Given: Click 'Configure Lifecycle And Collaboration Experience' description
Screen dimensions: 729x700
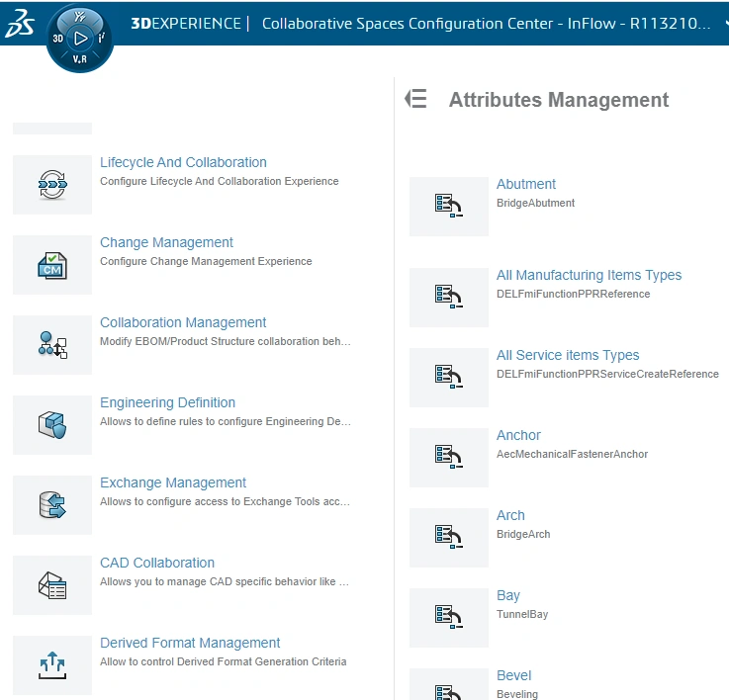Looking at the screenshot, I should (219, 181).
